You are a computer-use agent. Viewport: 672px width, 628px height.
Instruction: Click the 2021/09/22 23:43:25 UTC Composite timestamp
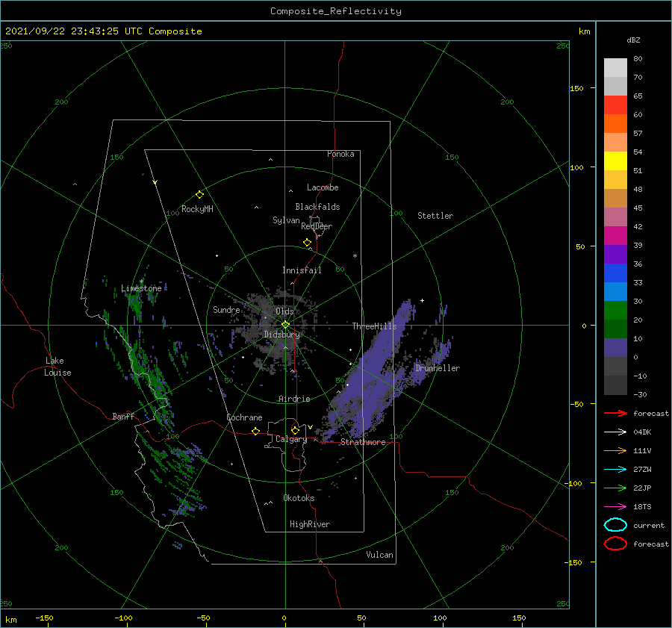click(103, 31)
